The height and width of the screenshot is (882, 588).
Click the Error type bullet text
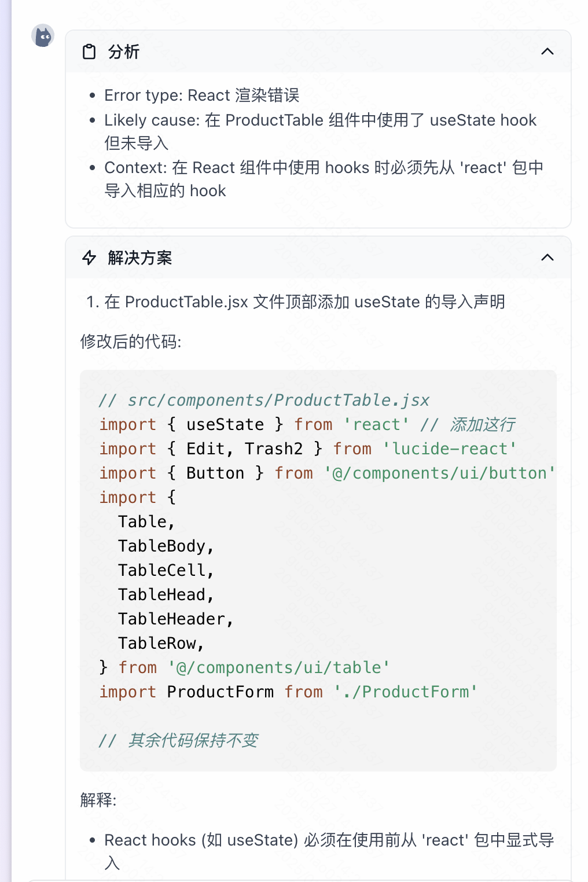click(x=202, y=95)
